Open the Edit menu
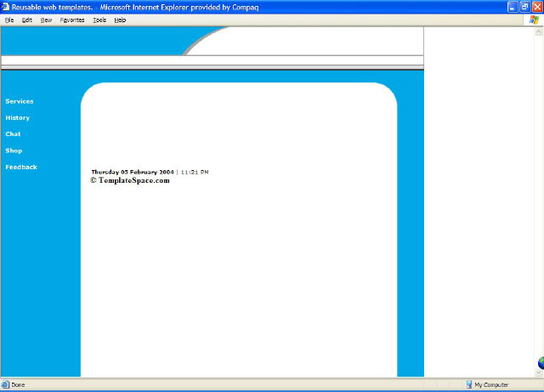 27,20
